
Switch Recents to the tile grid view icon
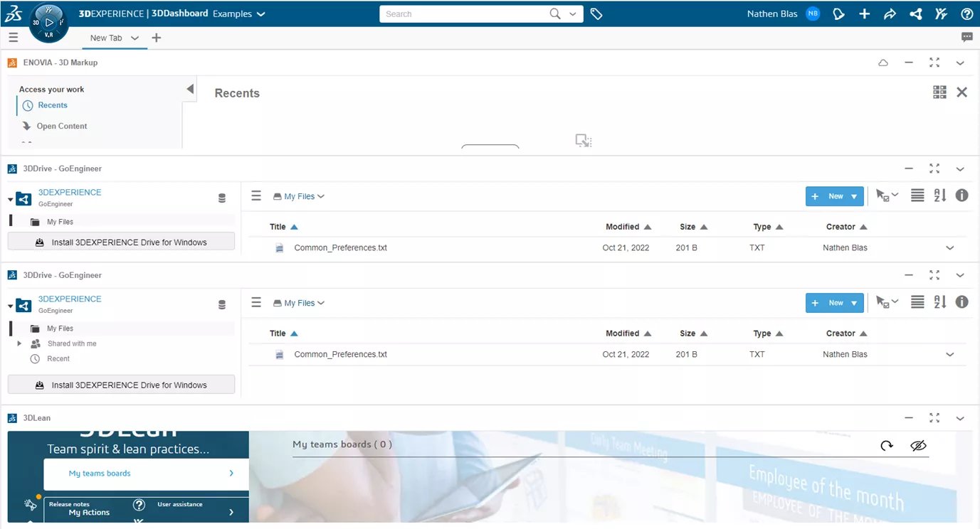click(x=939, y=92)
